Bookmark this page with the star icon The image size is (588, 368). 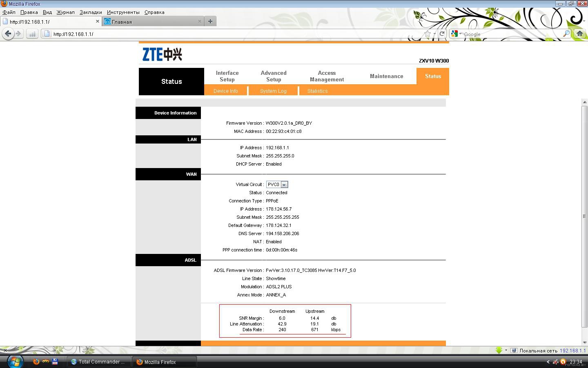[x=427, y=34]
